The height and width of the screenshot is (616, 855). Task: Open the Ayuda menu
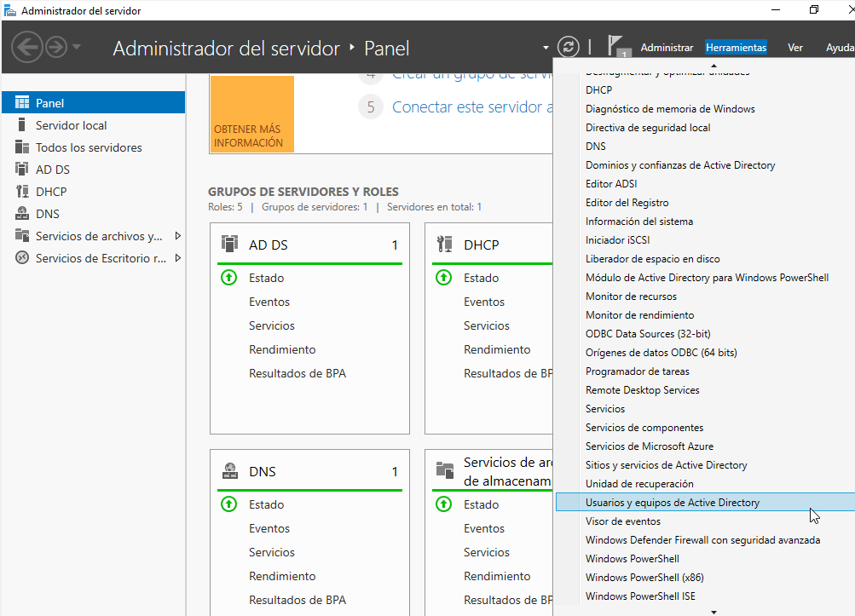coord(840,48)
